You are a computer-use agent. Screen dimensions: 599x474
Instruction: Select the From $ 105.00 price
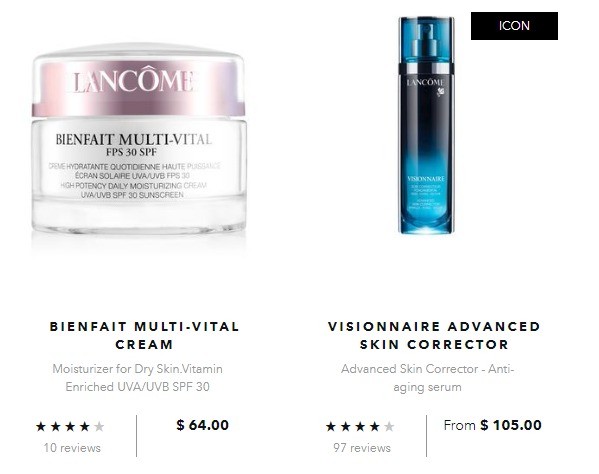tap(492, 425)
